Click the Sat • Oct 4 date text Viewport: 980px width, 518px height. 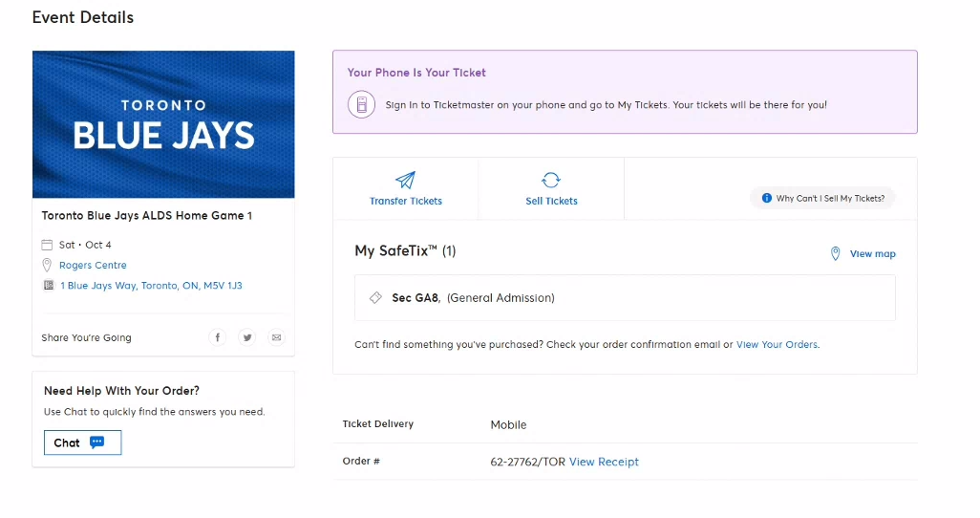tap(85, 245)
